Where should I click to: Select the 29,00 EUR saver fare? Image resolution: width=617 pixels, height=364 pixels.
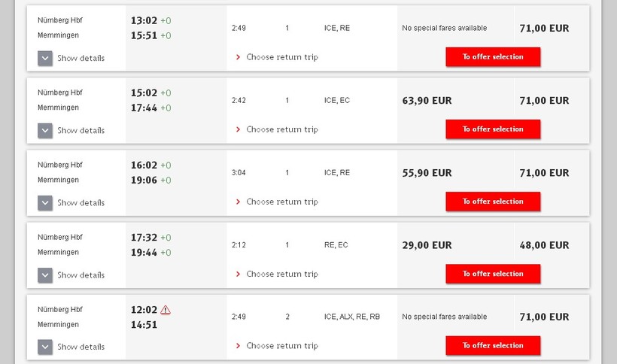coord(427,245)
